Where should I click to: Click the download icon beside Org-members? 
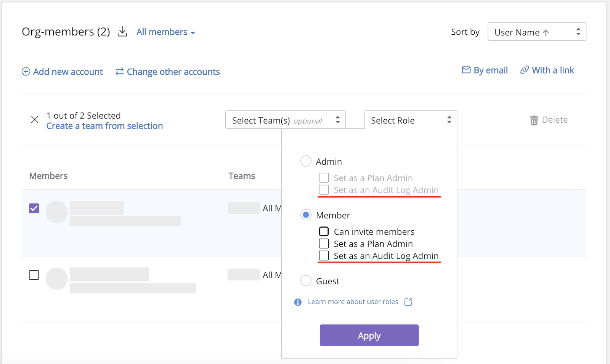(x=122, y=32)
